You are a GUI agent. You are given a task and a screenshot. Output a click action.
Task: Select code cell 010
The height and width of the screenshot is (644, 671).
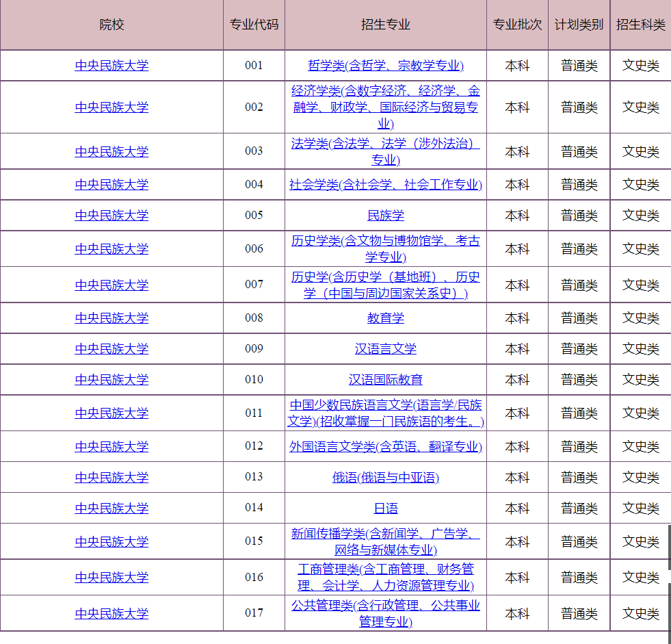[x=254, y=380]
